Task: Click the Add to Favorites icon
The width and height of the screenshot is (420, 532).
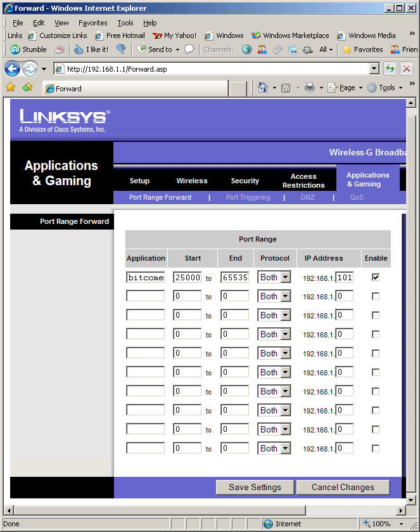Action: coord(27,88)
